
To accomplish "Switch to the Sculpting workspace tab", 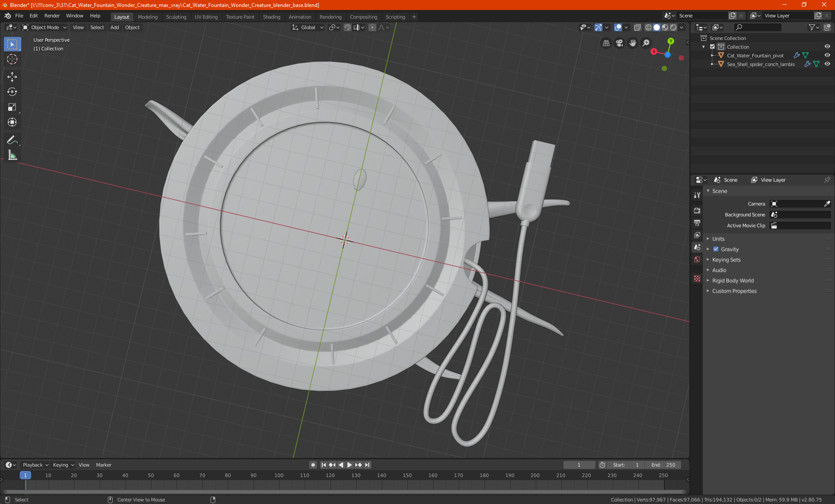I will 176,17.
